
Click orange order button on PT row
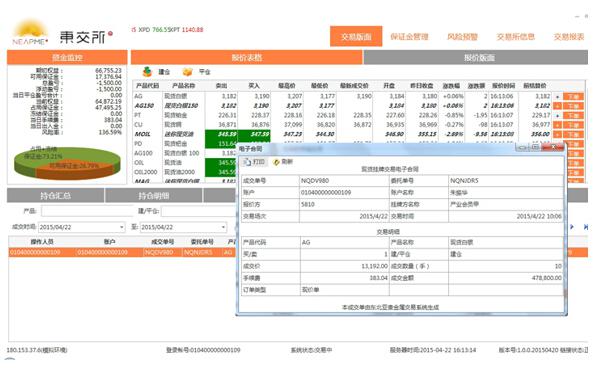(x=573, y=115)
